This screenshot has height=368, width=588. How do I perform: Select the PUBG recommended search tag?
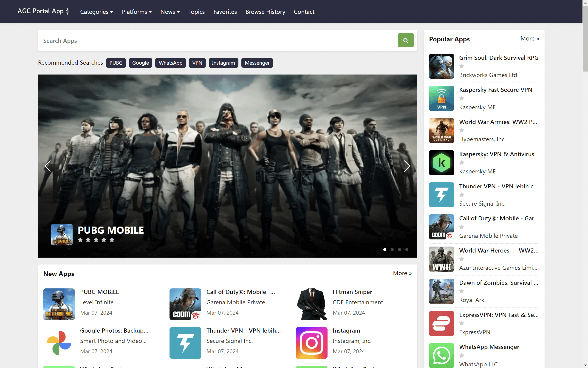click(x=116, y=63)
